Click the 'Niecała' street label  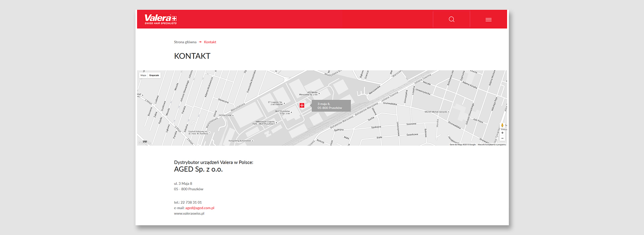pyautogui.click(x=427, y=83)
